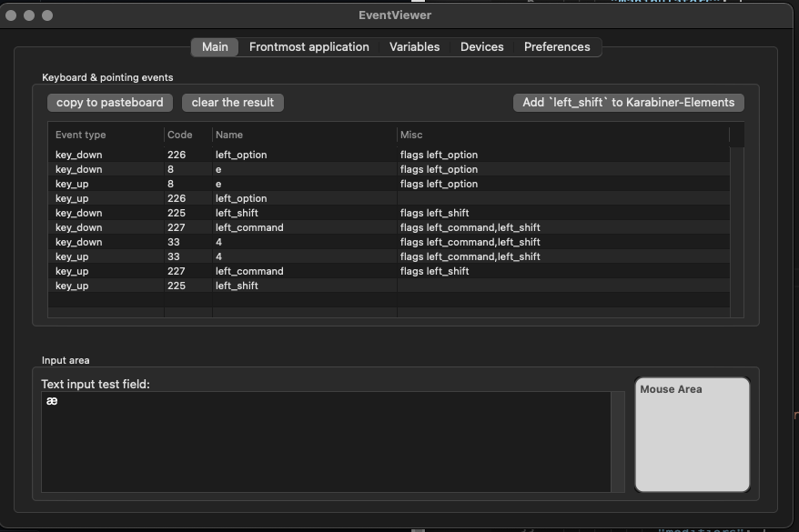The height and width of the screenshot is (532, 799).
Task: Select the Devices tab
Action: pyautogui.click(x=481, y=46)
